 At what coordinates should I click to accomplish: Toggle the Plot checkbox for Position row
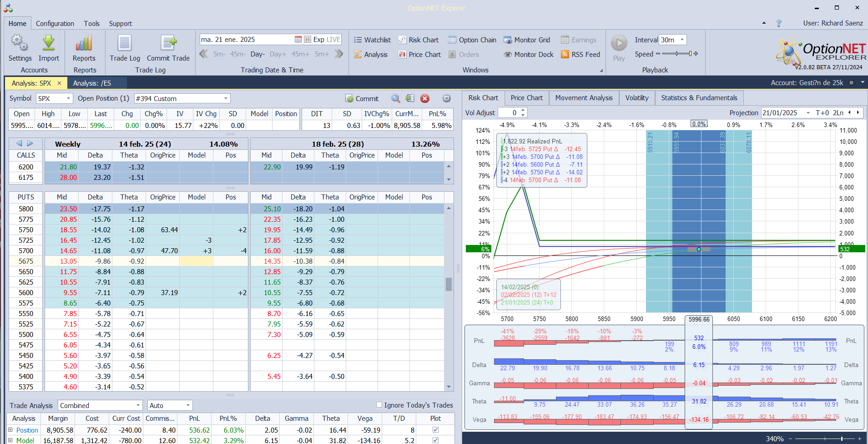tap(435, 430)
